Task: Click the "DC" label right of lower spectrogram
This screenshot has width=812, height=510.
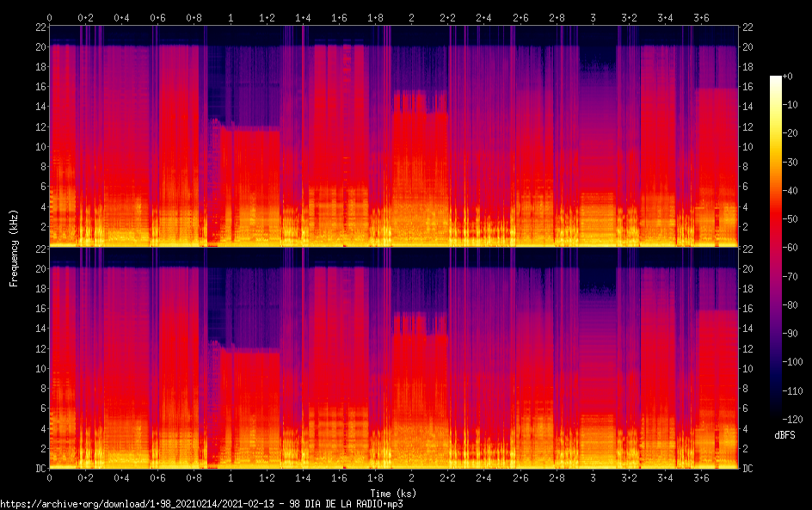Action: pos(747,468)
